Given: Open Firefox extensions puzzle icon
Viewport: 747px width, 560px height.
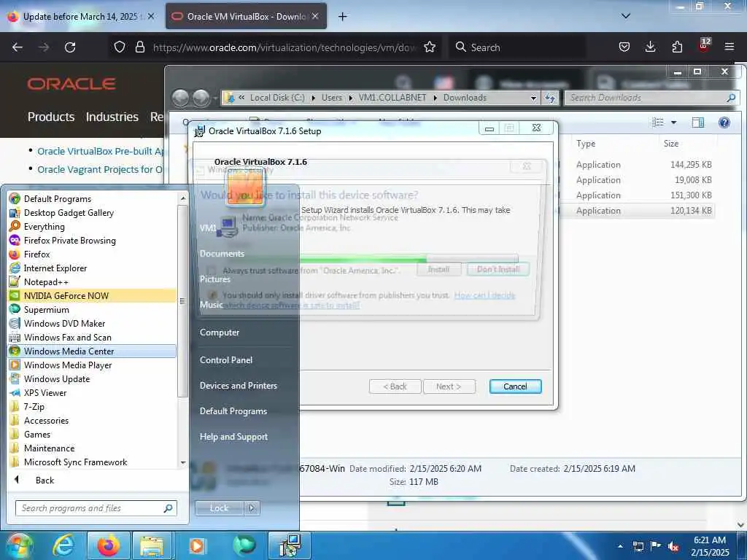Looking at the screenshot, I should pos(677,47).
